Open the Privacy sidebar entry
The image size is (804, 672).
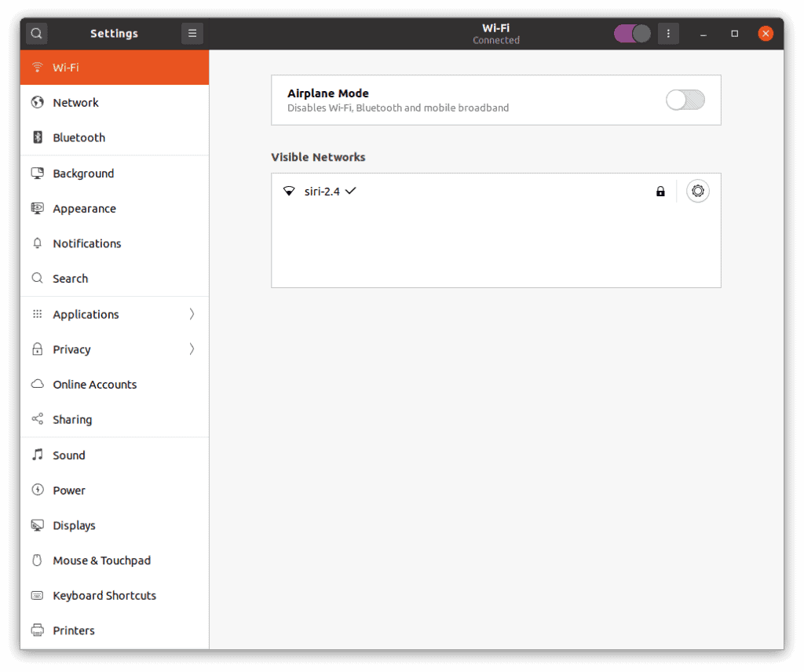[x=115, y=349]
